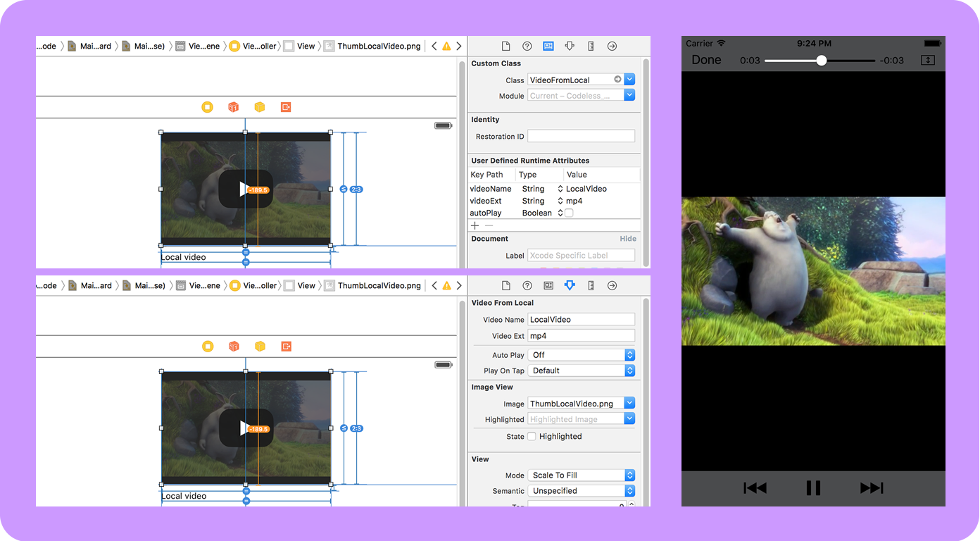Select Exit dock icon in Video From Local window
This screenshot has width=980, height=541.
pos(286,346)
